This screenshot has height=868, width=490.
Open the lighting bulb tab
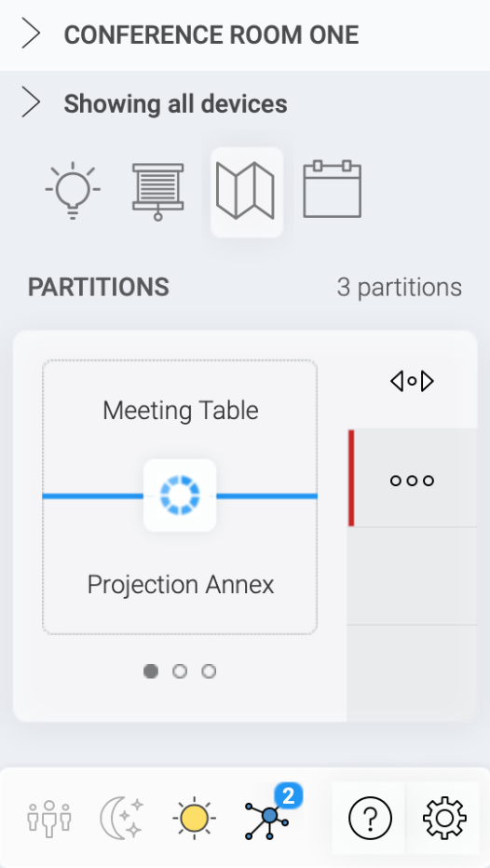73,191
